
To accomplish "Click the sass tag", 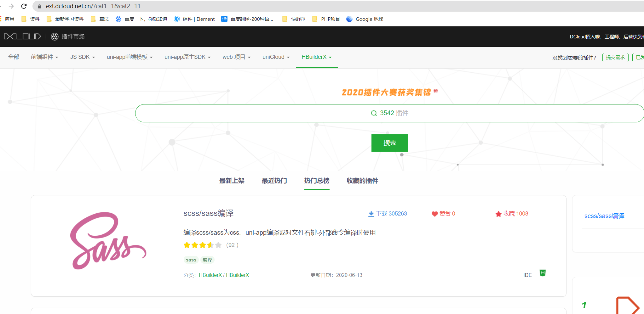I will pyautogui.click(x=191, y=260).
